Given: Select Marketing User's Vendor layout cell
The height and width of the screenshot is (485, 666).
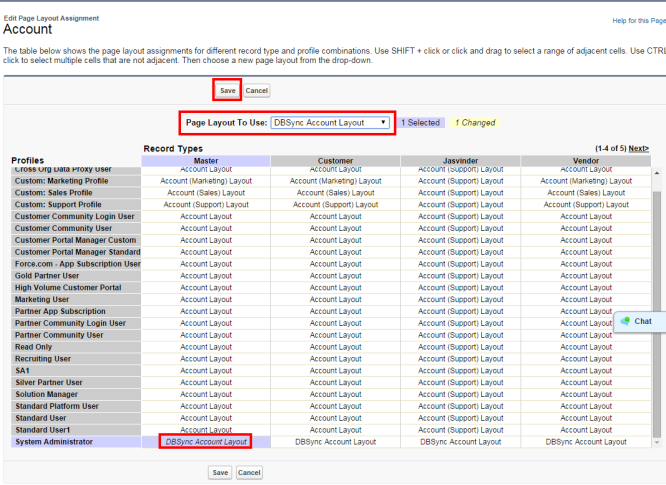Looking at the screenshot, I should pos(586,300).
